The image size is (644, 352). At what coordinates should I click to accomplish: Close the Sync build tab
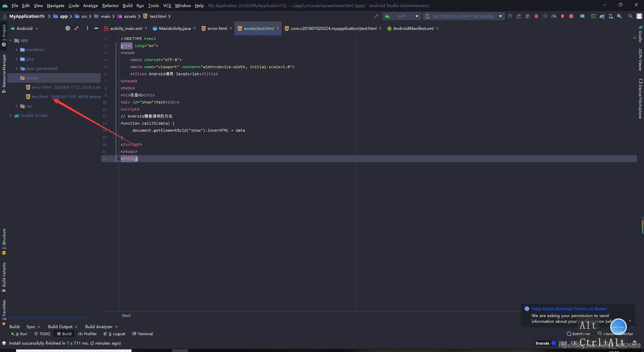point(39,327)
